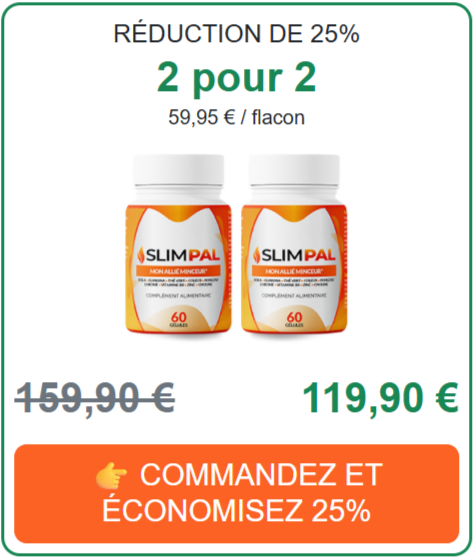Click the '59,95 € / flacon' price text
The image size is (473, 557).
point(236,117)
